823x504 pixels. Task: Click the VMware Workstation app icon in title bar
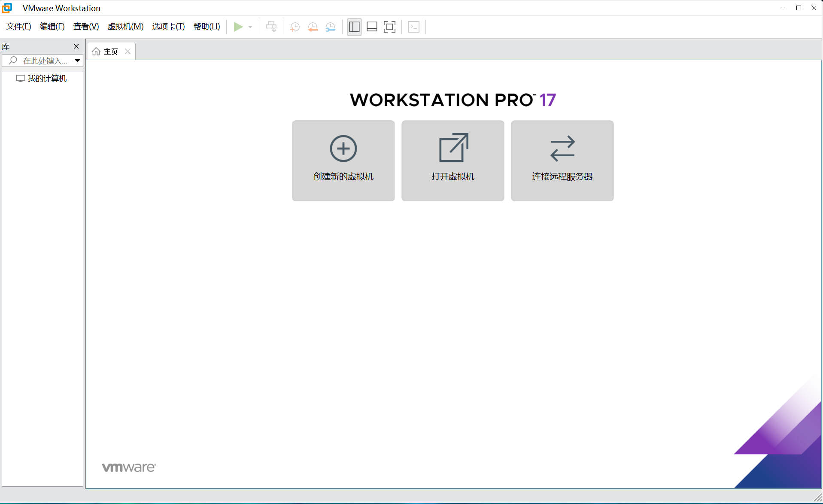click(7, 8)
